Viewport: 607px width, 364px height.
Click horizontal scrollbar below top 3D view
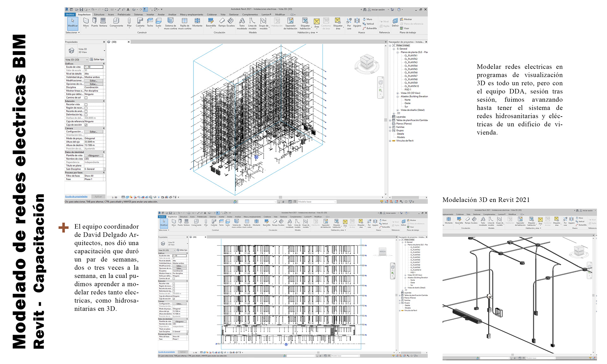[x=280, y=197]
